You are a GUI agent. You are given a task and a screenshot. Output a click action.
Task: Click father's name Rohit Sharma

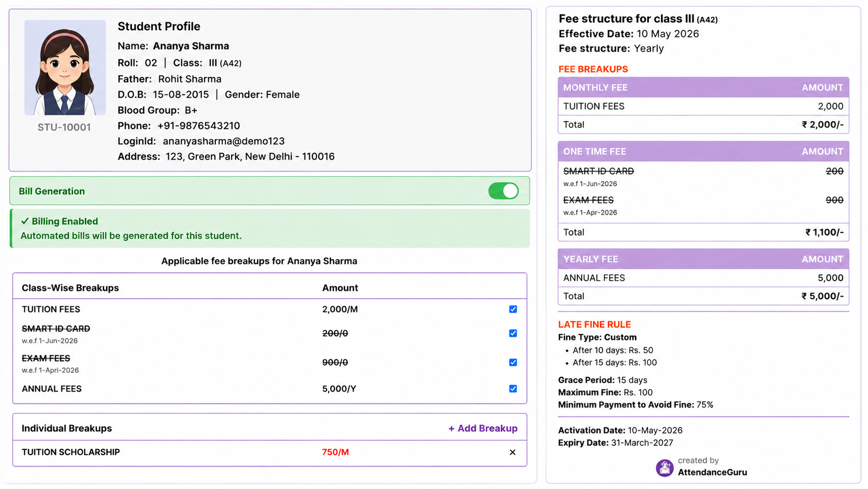[189, 79]
